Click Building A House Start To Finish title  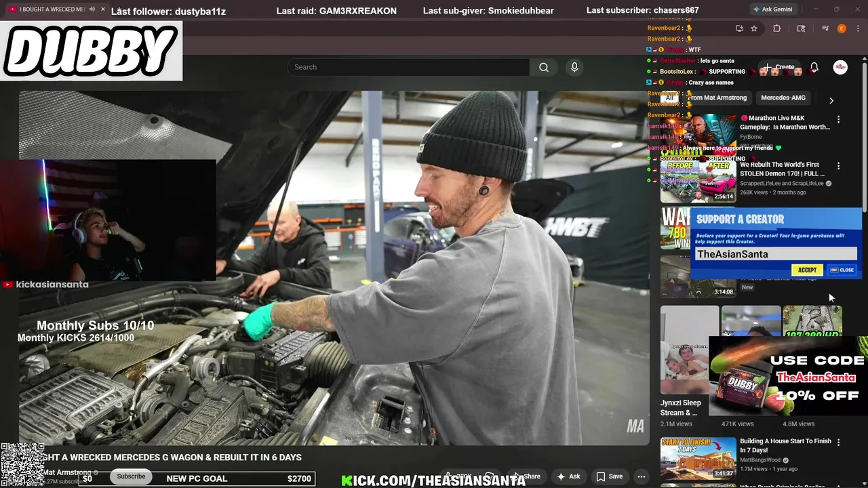[785, 445]
